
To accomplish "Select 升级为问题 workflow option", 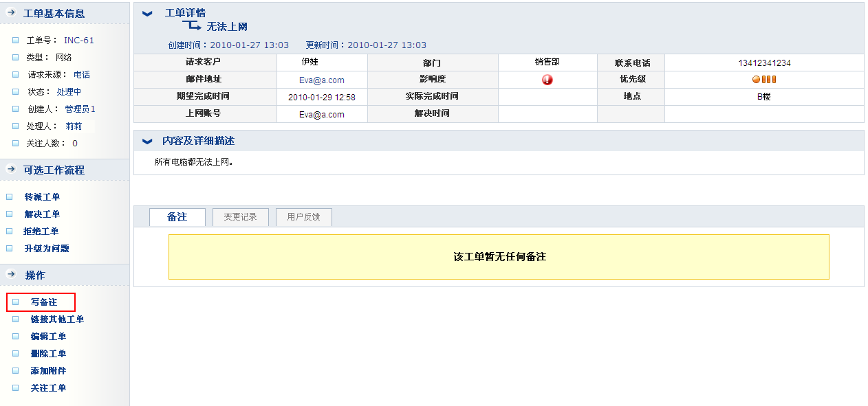I will point(47,249).
